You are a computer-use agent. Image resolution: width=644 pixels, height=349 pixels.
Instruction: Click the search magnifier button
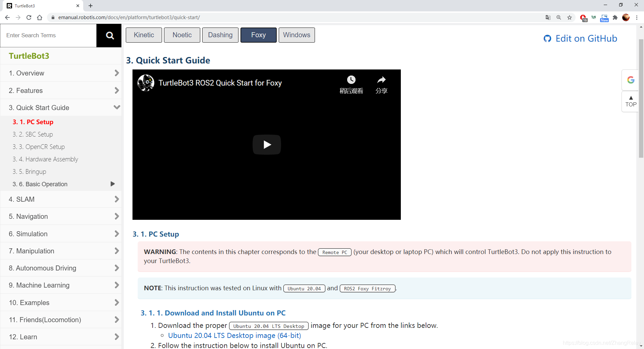(x=109, y=36)
